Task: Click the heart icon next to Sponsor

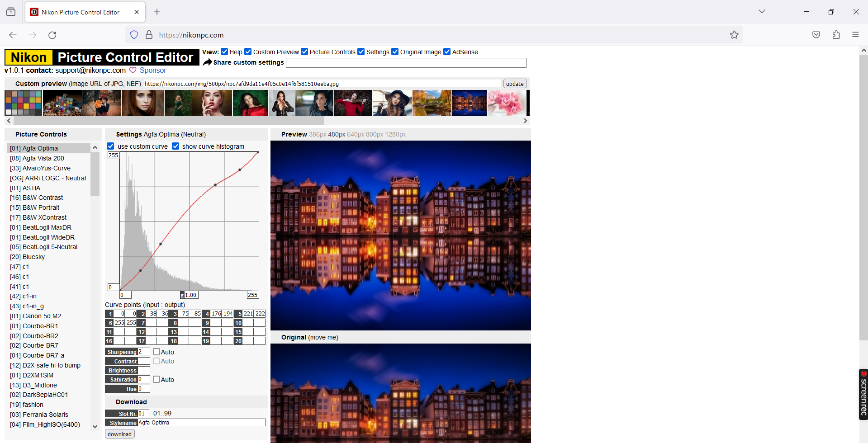Action: (133, 71)
